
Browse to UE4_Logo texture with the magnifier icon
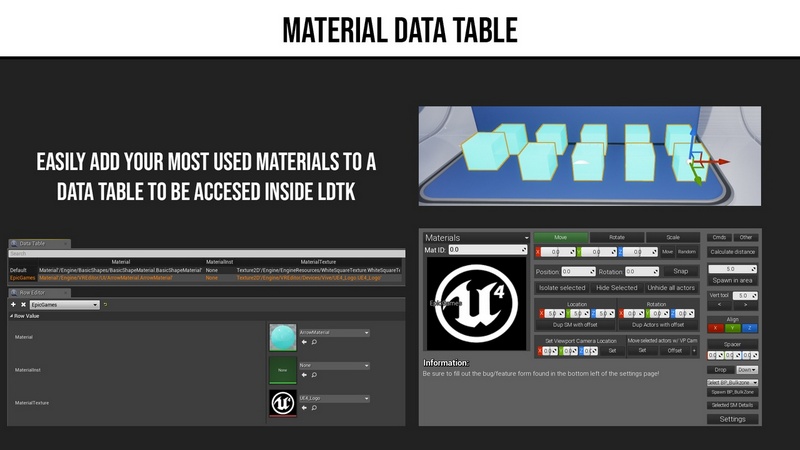313,408
